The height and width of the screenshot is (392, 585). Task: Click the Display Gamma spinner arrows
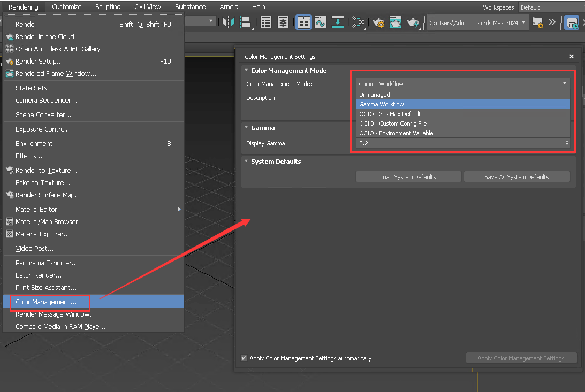point(567,143)
